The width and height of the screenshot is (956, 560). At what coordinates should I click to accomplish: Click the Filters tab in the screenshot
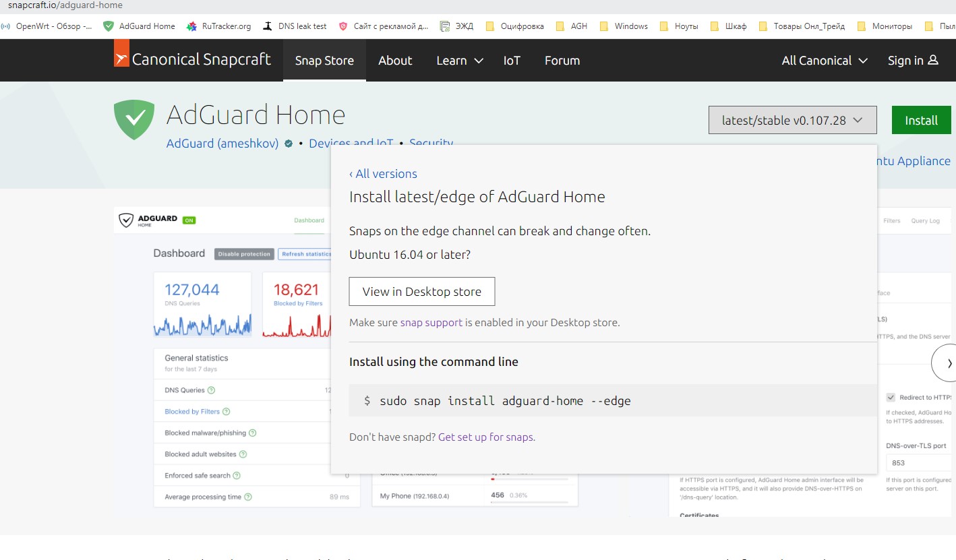click(x=891, y=220)
